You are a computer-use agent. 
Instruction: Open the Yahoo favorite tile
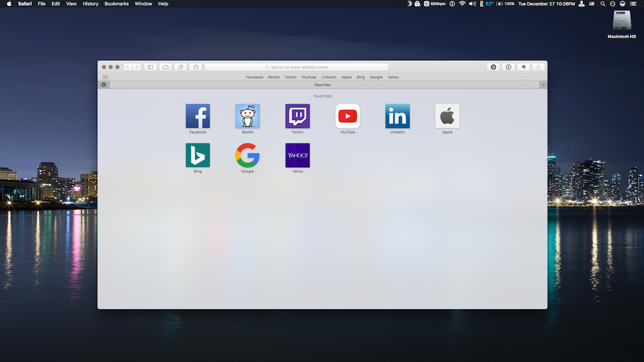point(297,158)
